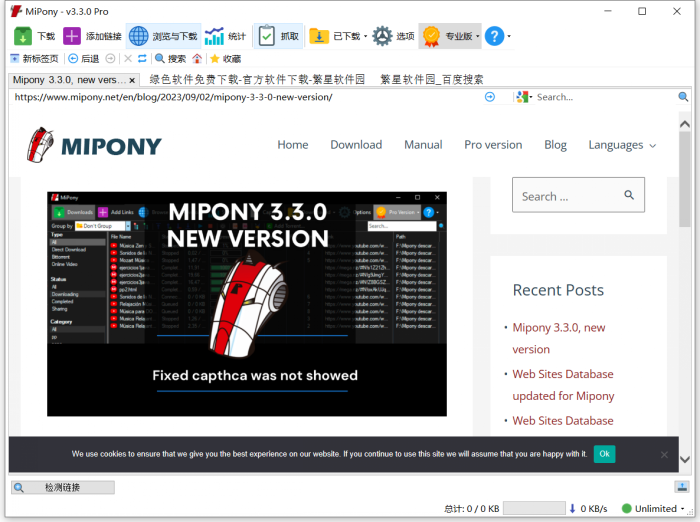Image resolution: width=700 pixels, height=522 pixels.
Task: Stop page loading with the X icon
Action: 128,58
